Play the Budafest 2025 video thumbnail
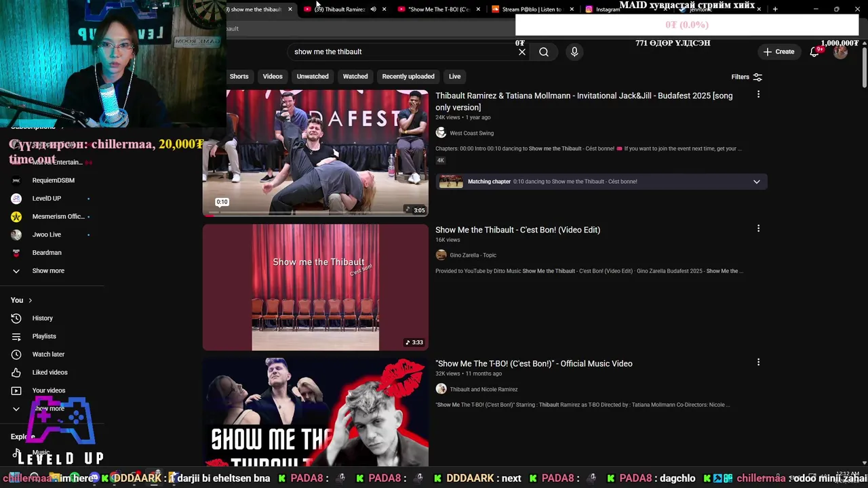Viewport: 868px width, 488px height. (315, 152)
